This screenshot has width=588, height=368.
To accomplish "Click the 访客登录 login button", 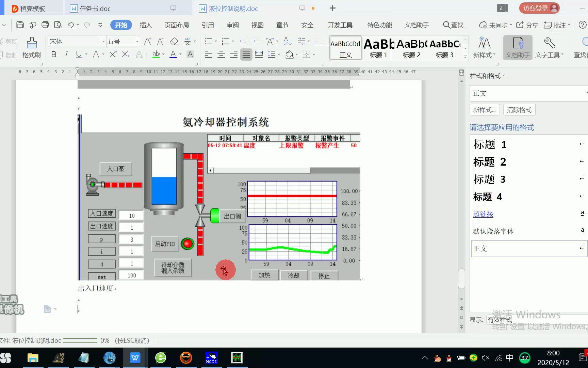I will coord(539,8).
